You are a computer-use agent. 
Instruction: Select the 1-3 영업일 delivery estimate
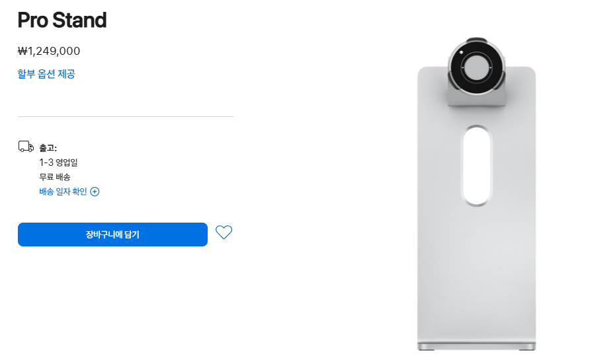point(58,163)
